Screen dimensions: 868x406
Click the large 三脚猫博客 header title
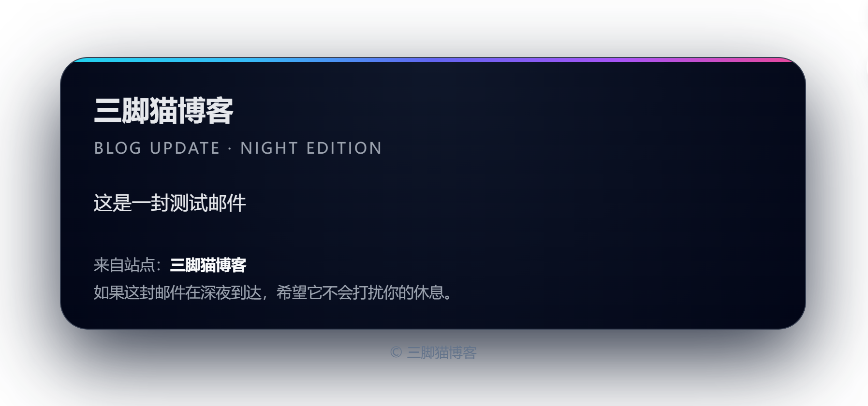pyautogui.click(x=163, y=111)
